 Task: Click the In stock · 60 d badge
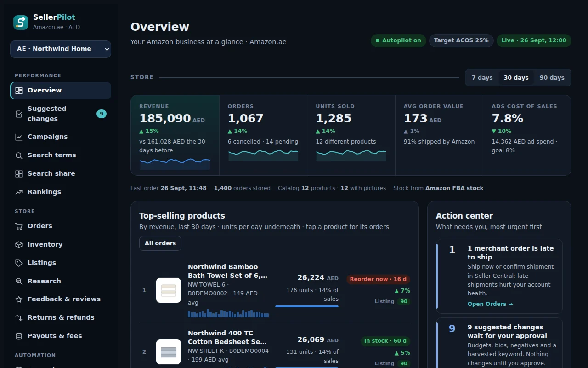(x=385, y=341)
